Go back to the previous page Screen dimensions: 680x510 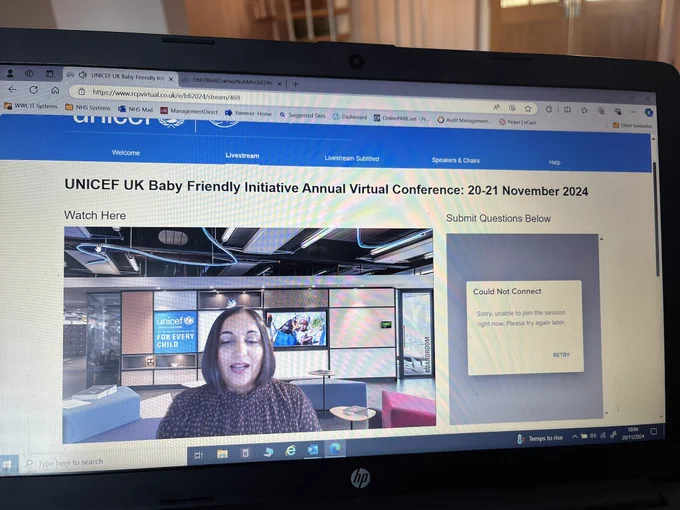[12, 89]
